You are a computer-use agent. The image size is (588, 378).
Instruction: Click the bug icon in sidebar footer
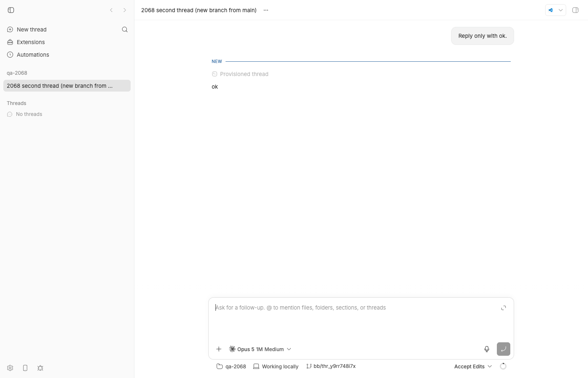pyautogui.click(x=40, y=368)
